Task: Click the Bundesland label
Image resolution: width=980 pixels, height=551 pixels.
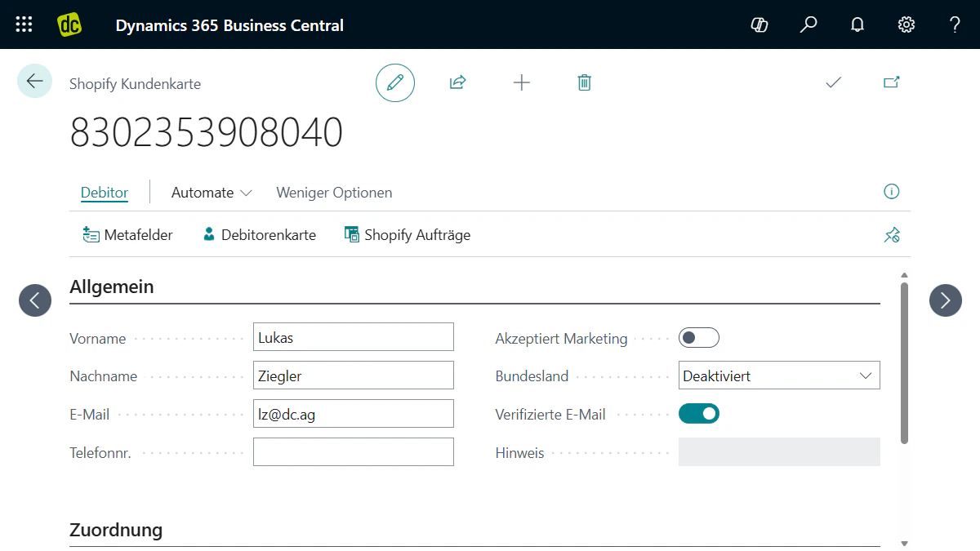Action: 532,376
